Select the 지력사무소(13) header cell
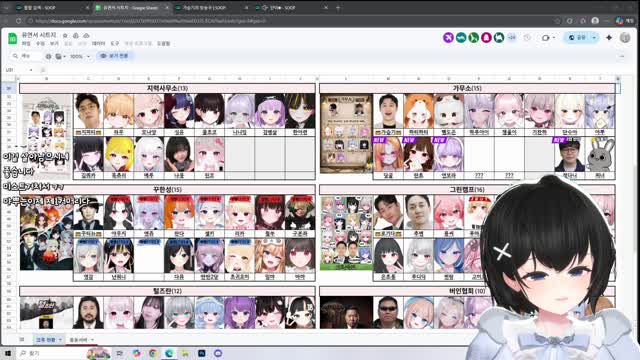This screenshot has height=360, width=640. click(167, 88)
